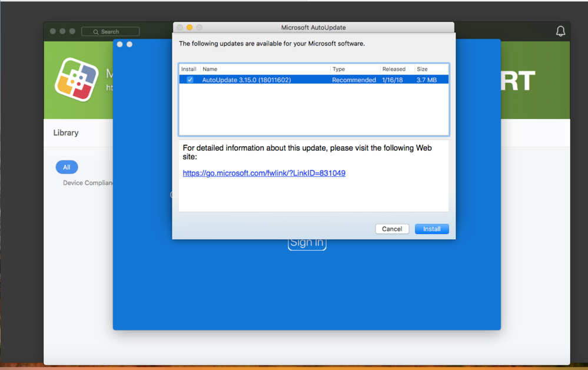588x370 pixels.
Task: Click the Library heading
Action: pos(65,133)
